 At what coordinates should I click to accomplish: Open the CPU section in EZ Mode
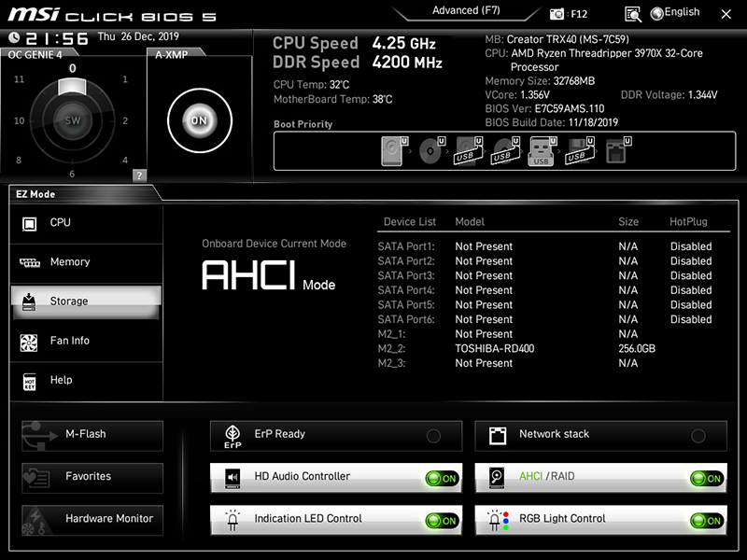click(x=86, y=223)
